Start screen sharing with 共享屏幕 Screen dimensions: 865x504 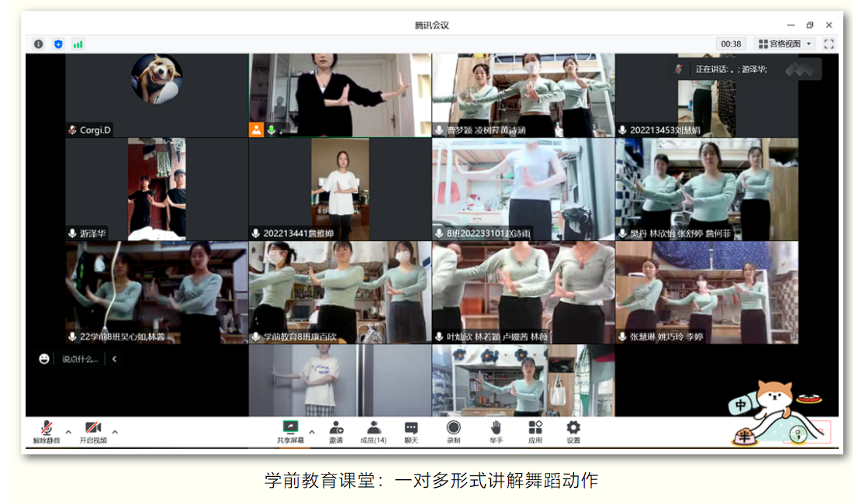pyautogui.click(x=291, y=430)
